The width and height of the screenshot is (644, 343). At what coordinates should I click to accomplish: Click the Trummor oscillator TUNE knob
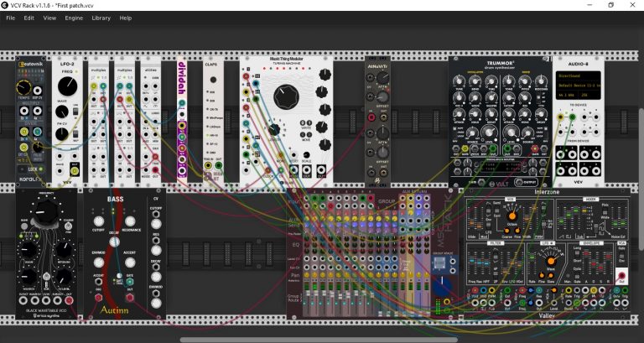[x=459, y=81]
